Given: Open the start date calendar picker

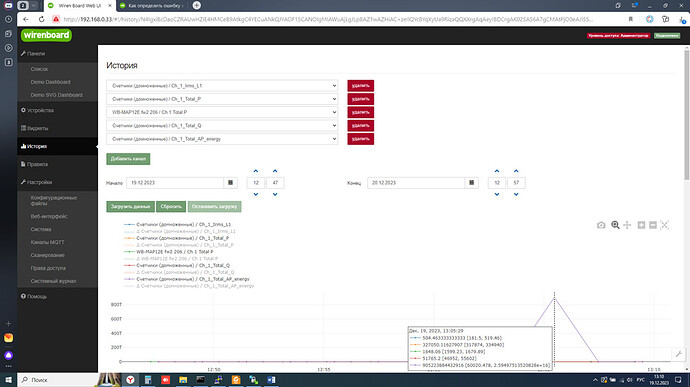Looking at the screenshot, I should 230,183.
